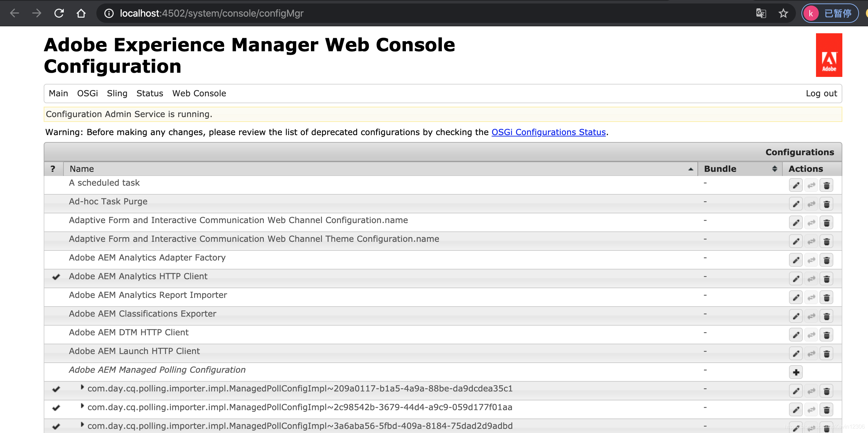Delete Web Channel Theme Configuration.name entry
The height and width of the screenshot is (433, 868).
[826, 241]
